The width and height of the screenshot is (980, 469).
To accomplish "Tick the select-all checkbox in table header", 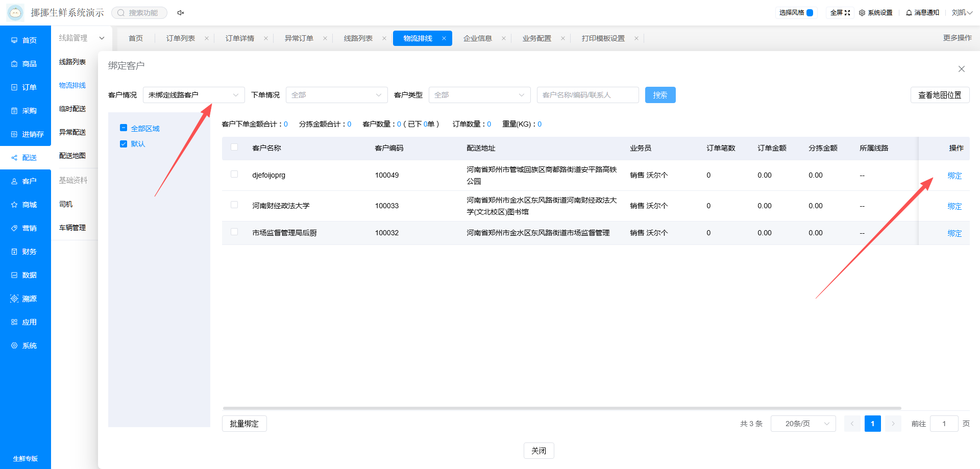I will coord(234,147).
